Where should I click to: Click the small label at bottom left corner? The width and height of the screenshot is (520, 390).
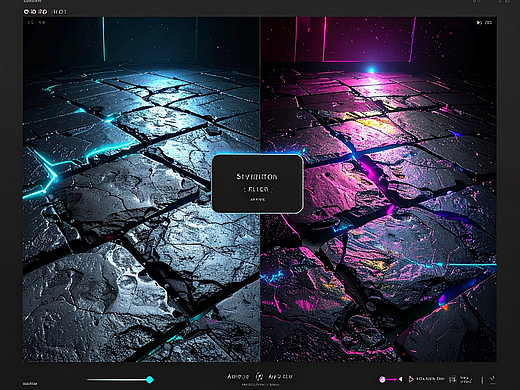[x=30, y=384]
